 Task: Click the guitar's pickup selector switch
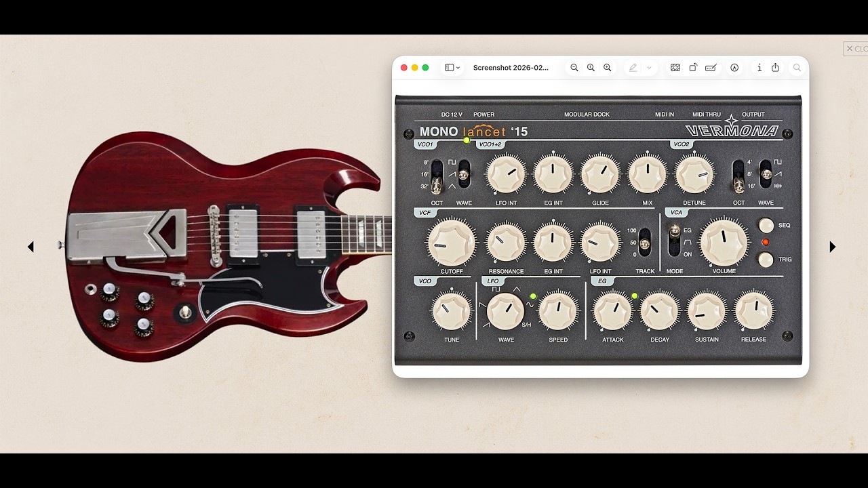click(x=184, y=312)
